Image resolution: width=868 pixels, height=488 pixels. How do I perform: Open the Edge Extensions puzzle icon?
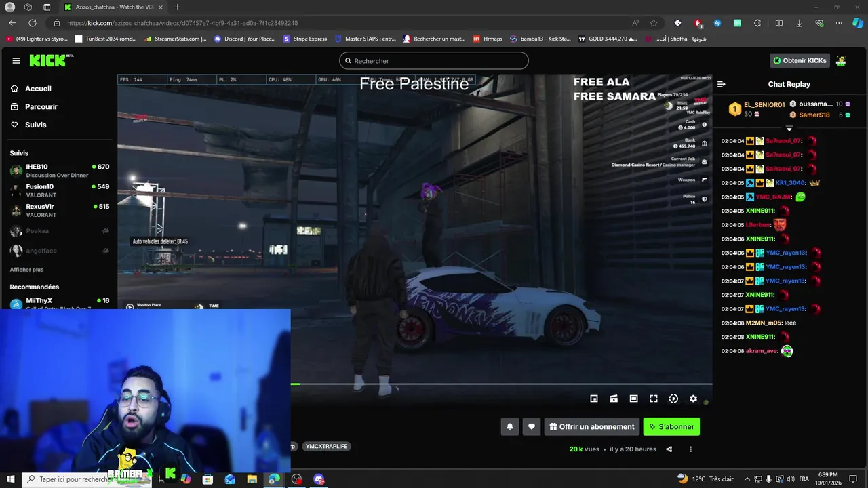[757, 23]
